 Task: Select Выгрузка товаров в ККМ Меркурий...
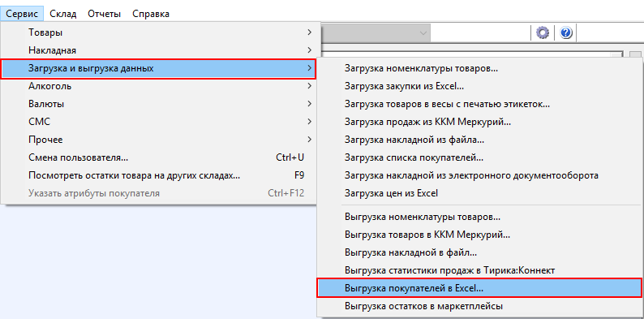(x=479, y=235)
